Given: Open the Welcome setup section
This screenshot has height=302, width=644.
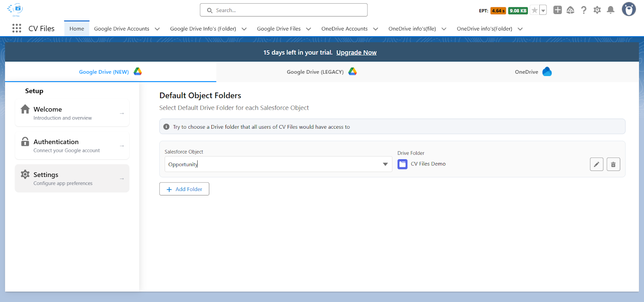Looking at the screenshot, I should coord(72,113).
